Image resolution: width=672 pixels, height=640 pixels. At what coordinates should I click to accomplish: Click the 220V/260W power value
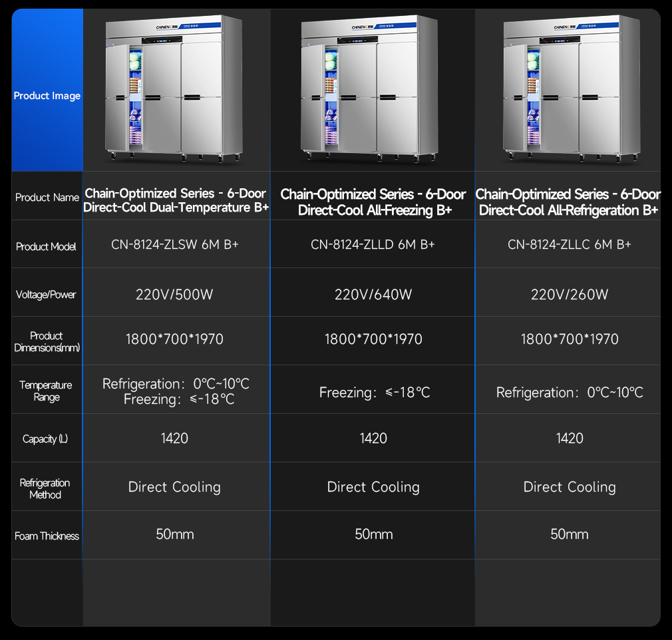[x=570, y=294]
